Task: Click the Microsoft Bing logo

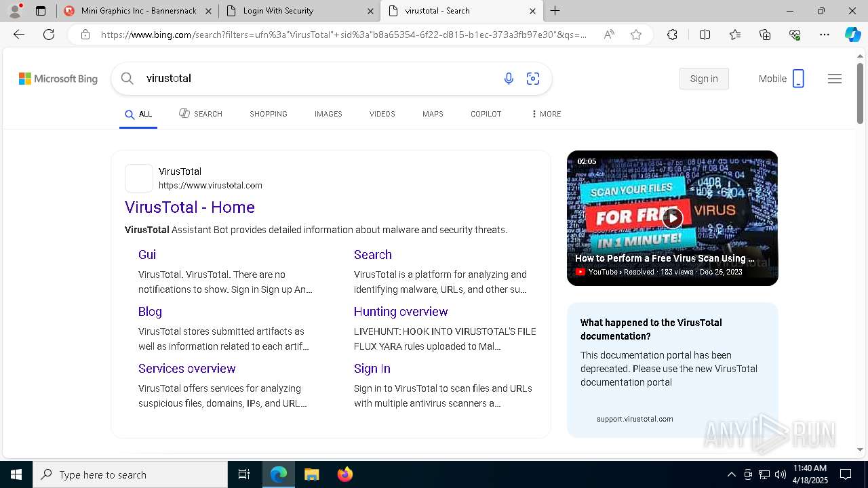Action: click(x=58, y=79)
